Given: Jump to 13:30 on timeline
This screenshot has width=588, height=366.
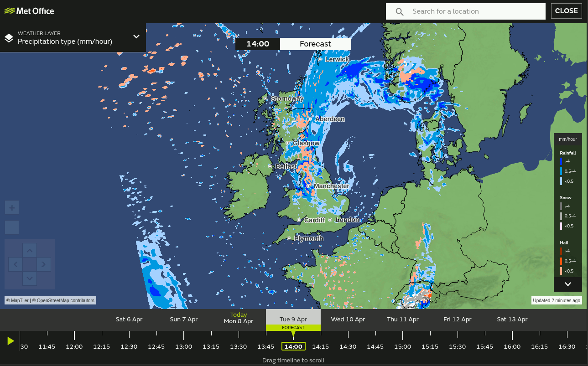Looking at the screenshot, I should (x=239, y=346).
